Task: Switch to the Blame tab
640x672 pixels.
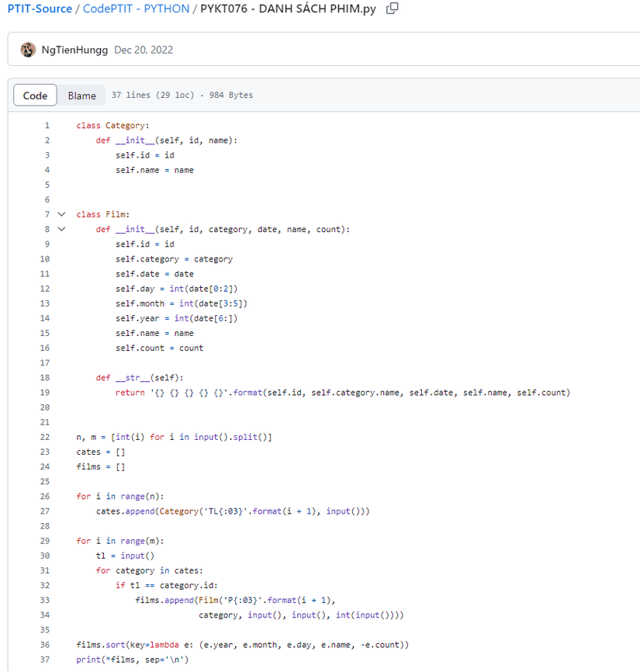Action: pos(81,95)
